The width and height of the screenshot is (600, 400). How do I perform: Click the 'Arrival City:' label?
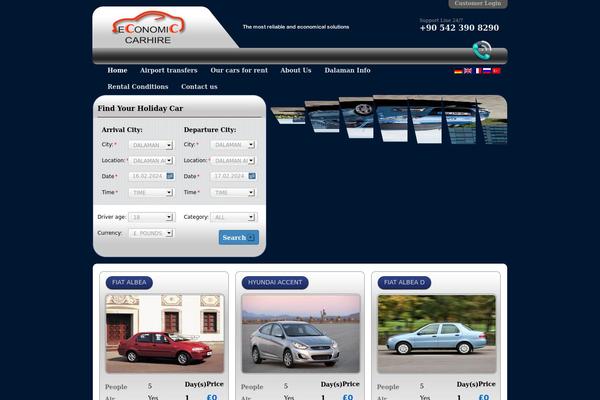122,130
